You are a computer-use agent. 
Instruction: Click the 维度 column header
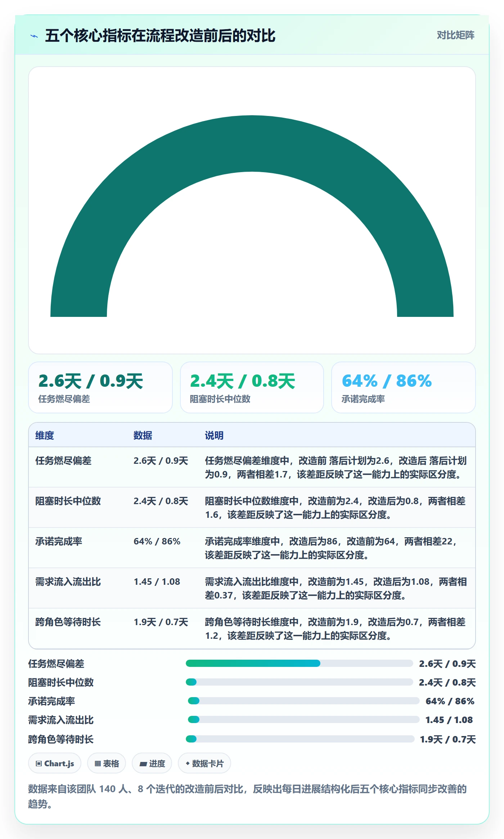click(45, 435)
